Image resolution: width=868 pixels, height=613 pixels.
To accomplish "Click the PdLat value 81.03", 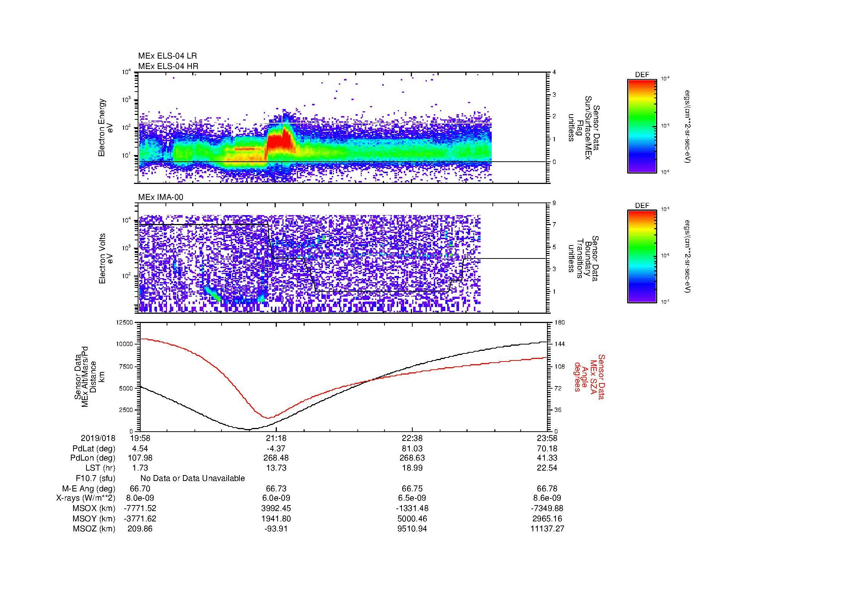I will pos(412,449).
